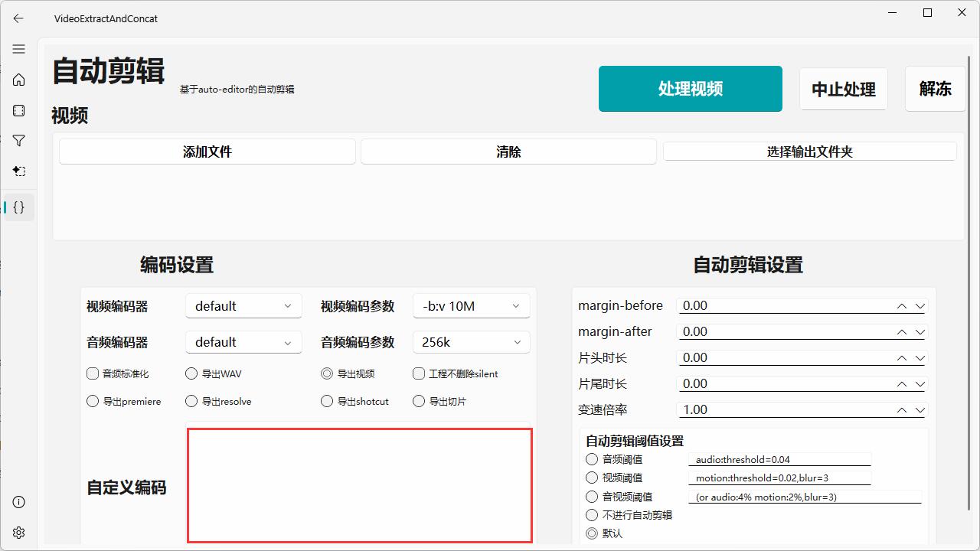
Task: Click the 解冻 button
Action: click(x=935, y=89)
